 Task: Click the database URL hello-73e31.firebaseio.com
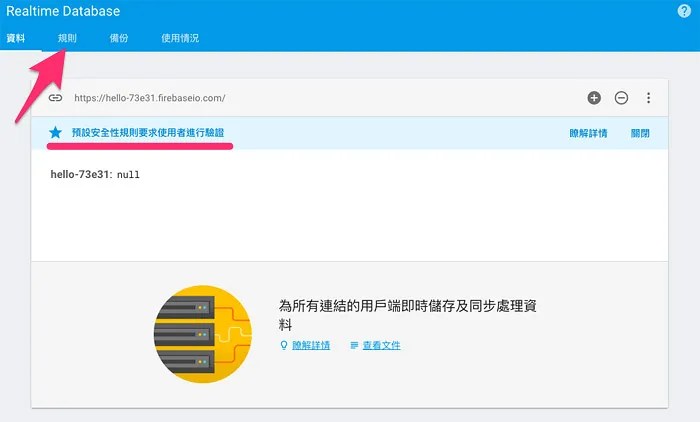coord(150,98)
